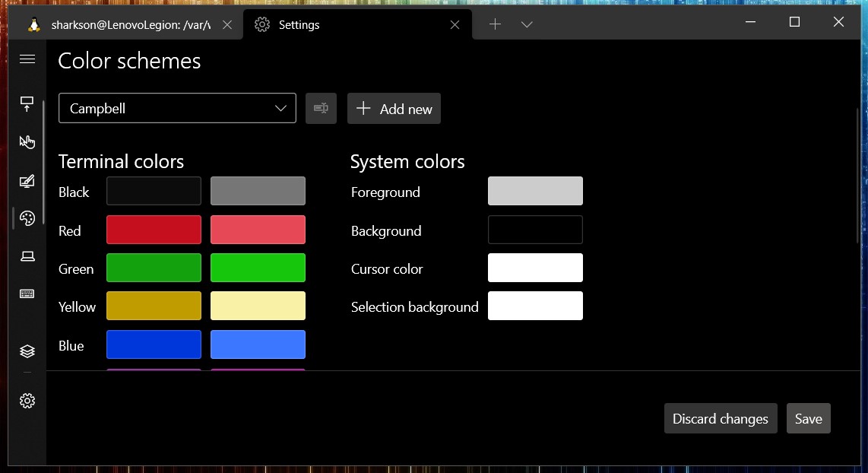Expand the Campbell color scheme dropdown

coord(177,109)
